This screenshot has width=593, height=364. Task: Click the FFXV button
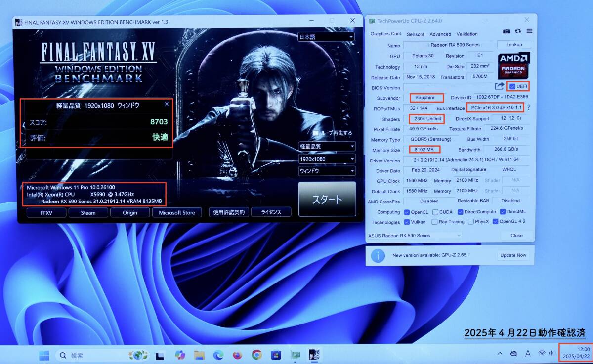pyautogui.click(x=46, y=212)
